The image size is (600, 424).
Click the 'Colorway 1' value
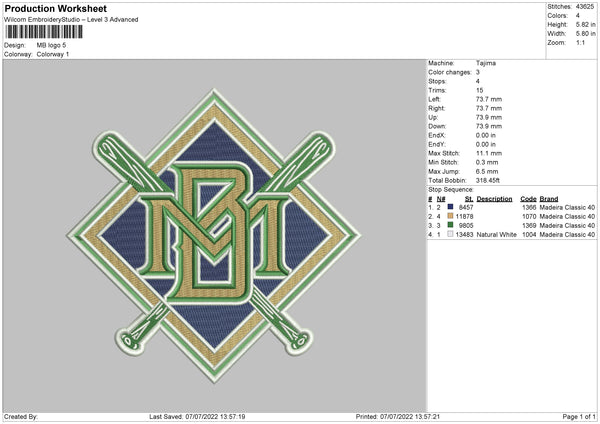click(53, 54)
